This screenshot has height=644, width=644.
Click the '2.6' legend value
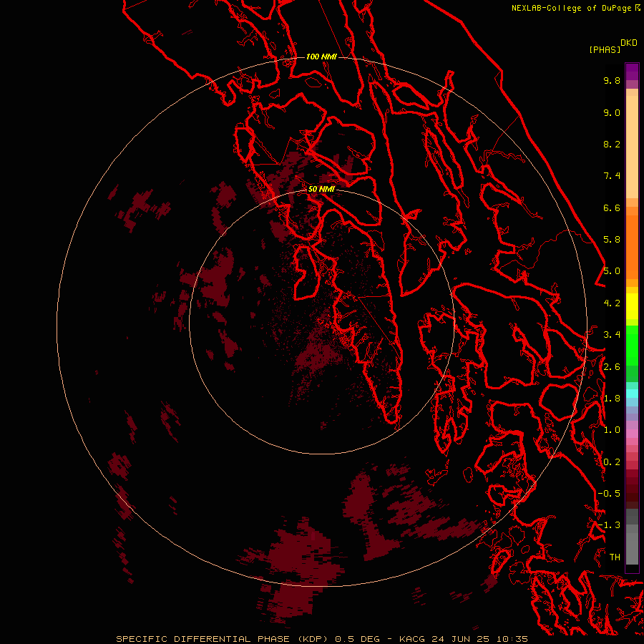612,367
